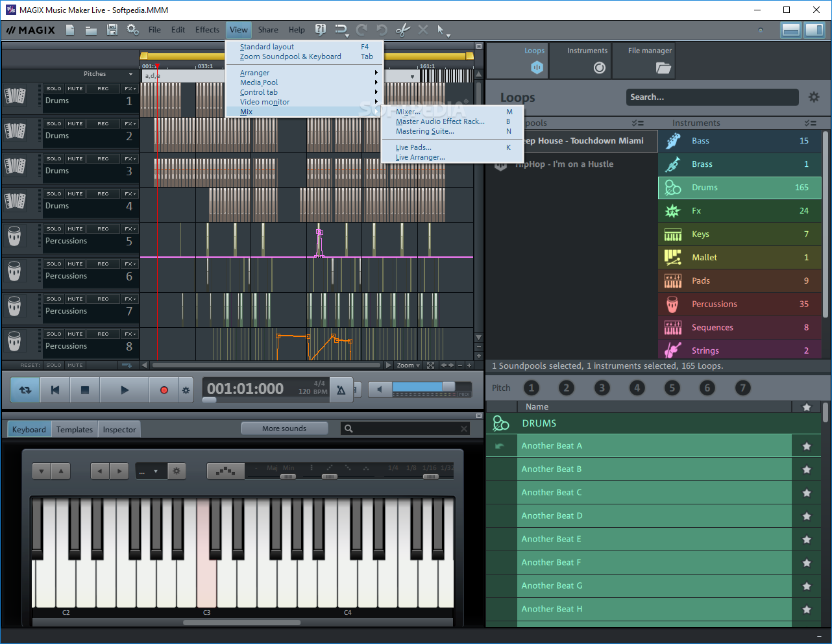Click the position slider under timecode
The height and width of the screenshot is (644, 832).
(209, 401)
